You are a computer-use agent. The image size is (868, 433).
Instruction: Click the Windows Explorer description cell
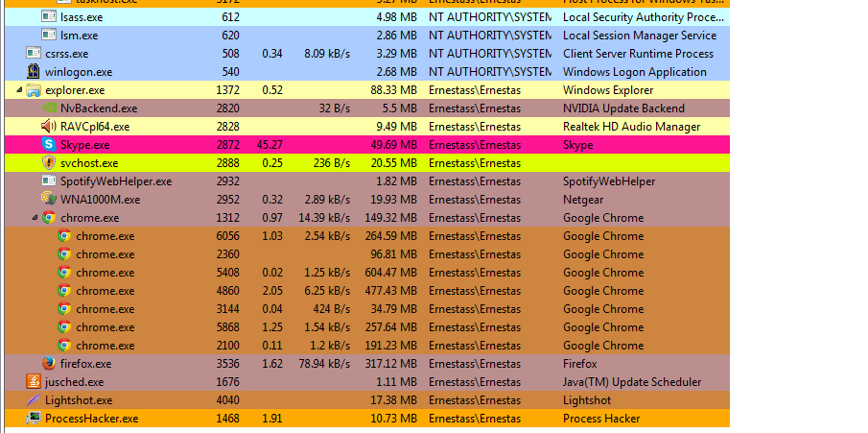(608, 90)
